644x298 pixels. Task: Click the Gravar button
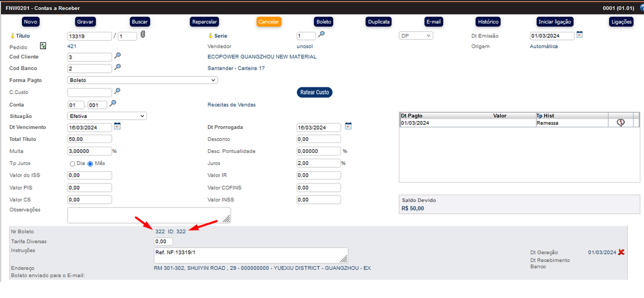pos(85,21)
